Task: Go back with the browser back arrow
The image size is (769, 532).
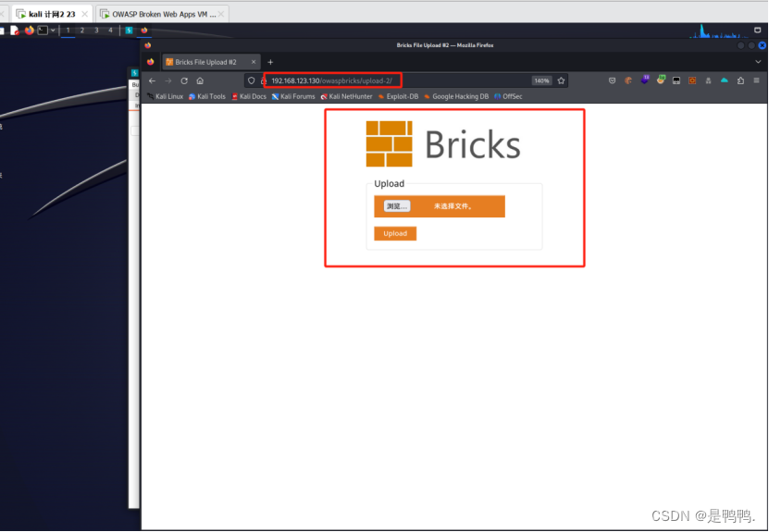Action: pos(152,80)
